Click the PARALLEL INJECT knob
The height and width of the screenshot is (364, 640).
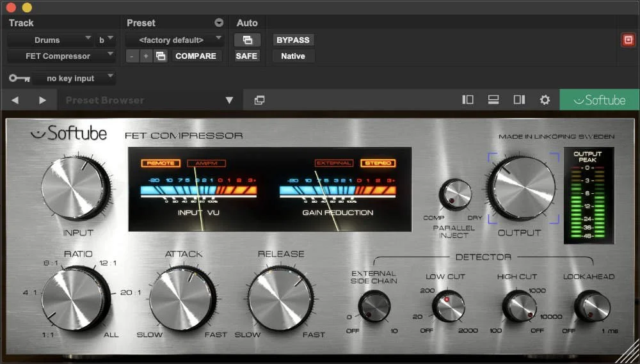[x=455, y=194]
